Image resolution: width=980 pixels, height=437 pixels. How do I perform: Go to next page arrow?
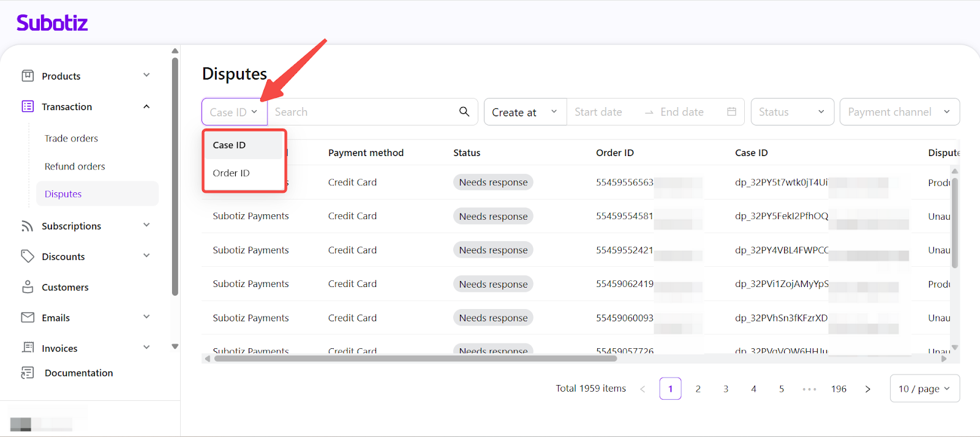(867, 389)
